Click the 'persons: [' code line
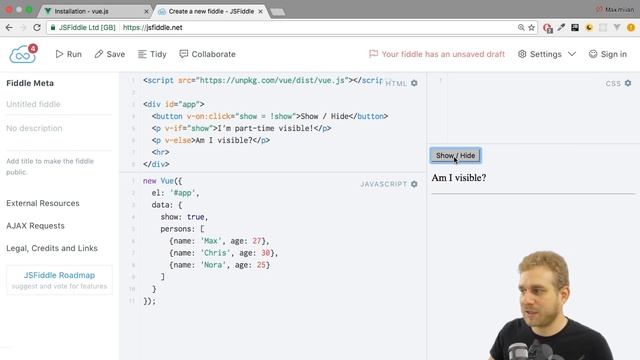 [x=182, y=229]
